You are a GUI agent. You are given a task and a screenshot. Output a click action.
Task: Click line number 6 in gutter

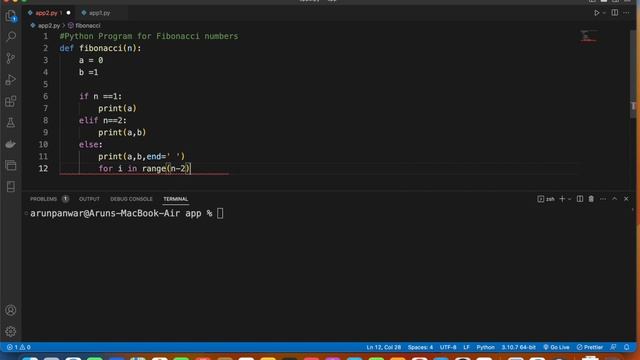(45, 96)
